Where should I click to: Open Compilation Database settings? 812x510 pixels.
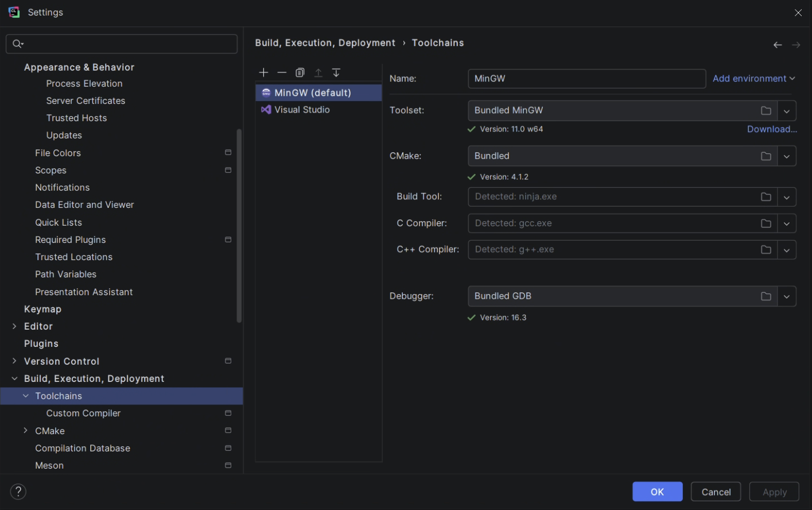click(x=83, y=448)
